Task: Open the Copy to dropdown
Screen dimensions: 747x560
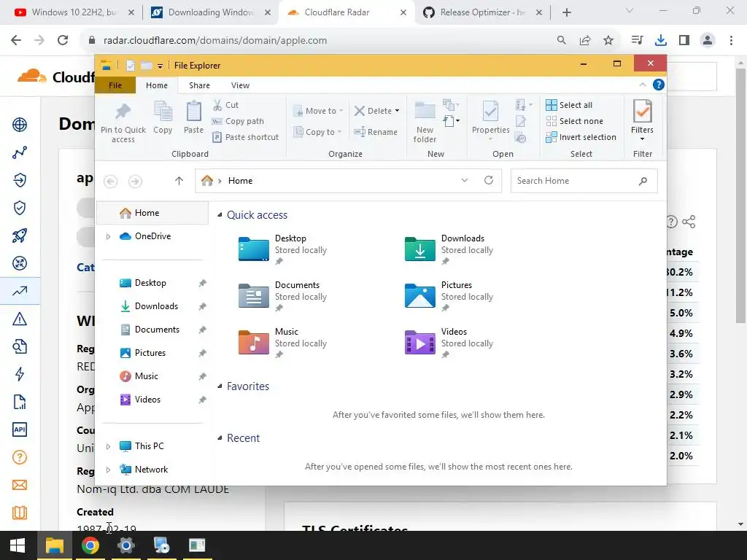Action: [318, 132]
